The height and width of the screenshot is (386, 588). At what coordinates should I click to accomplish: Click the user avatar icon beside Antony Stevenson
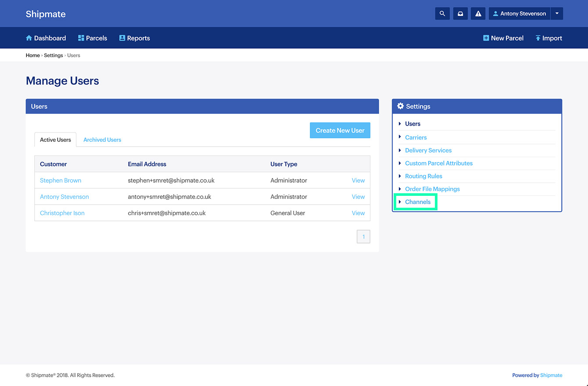(x=495, y=14)
